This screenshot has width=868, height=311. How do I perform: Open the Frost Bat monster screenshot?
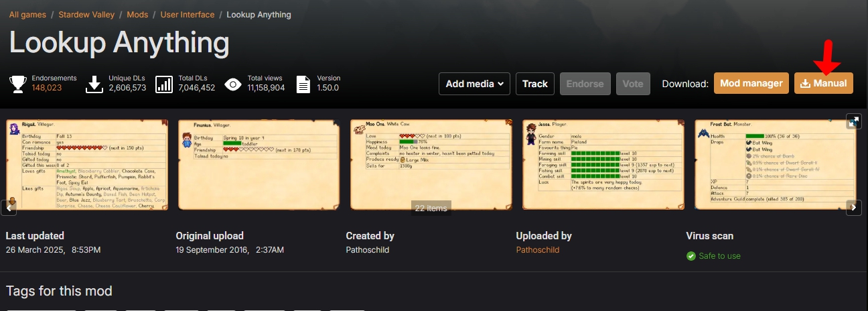click(776, 165)
